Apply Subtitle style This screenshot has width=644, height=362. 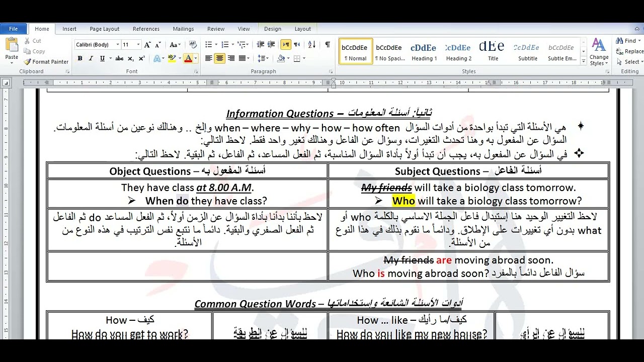[527, 52]
